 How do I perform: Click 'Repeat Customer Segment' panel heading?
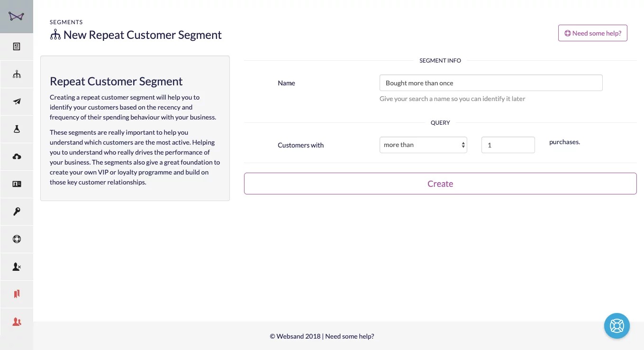(x=116, y=82)
